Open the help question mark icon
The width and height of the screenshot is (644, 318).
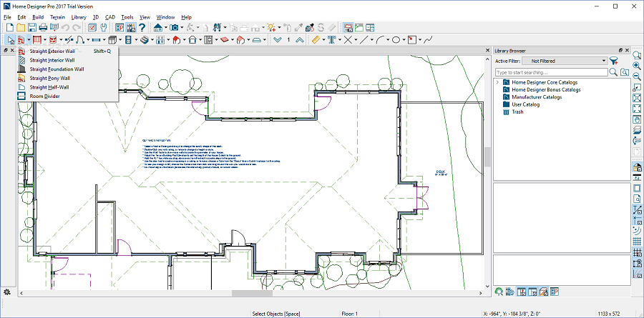pos(142,27)
